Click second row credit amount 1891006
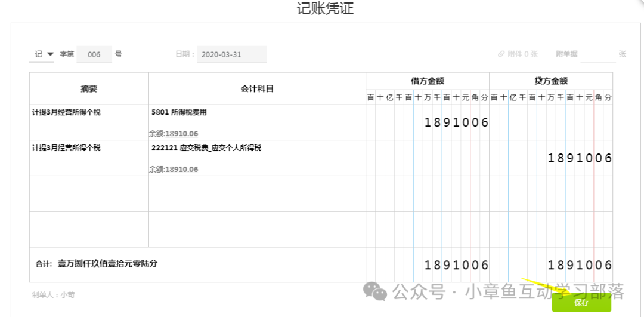 (x=580, y=158)
